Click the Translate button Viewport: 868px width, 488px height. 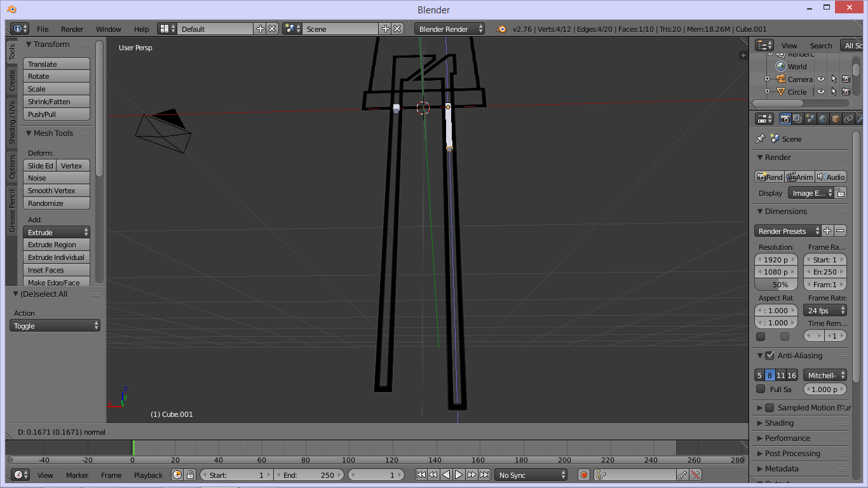tap(57, 64)
